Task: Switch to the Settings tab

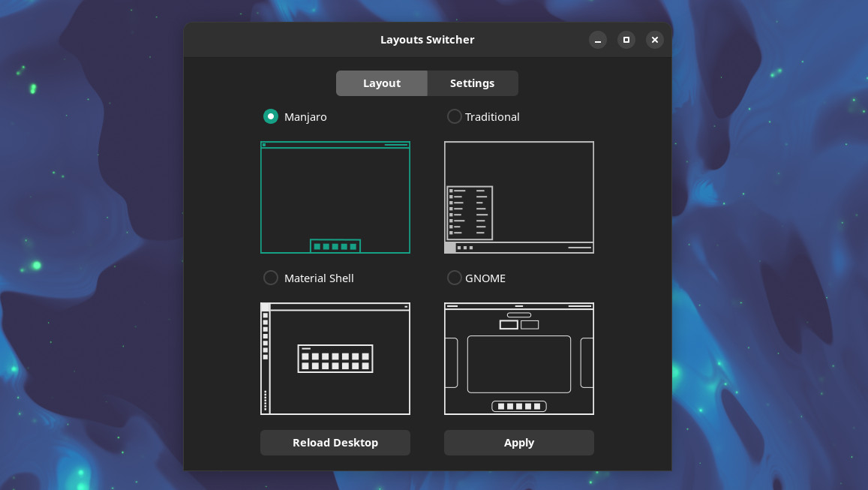Action: click(x=472, y=83)
